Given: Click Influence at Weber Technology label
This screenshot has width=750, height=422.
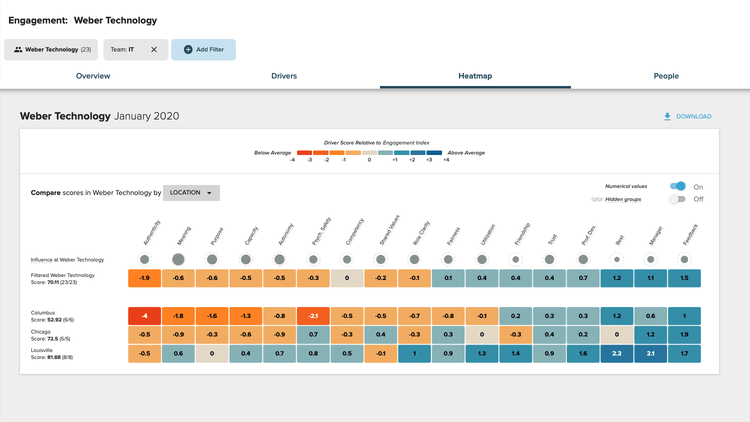Looking at the screenshot, I should point(67,260).
